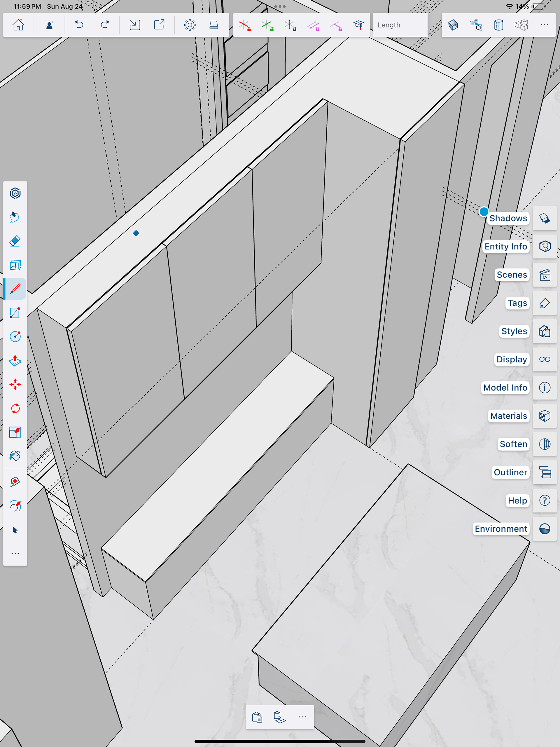
Task: Pick the Orbit tool
Action: pyautogui.click(x=15, y=506)
